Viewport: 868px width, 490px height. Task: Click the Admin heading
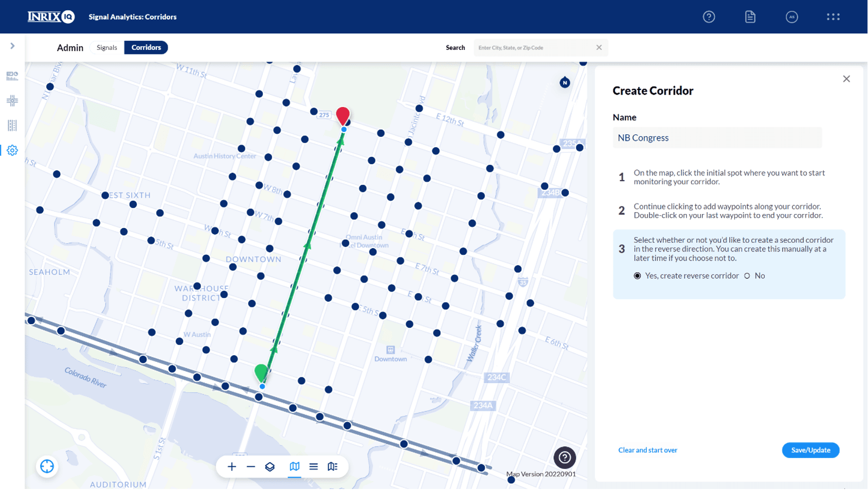coord(70,48)
